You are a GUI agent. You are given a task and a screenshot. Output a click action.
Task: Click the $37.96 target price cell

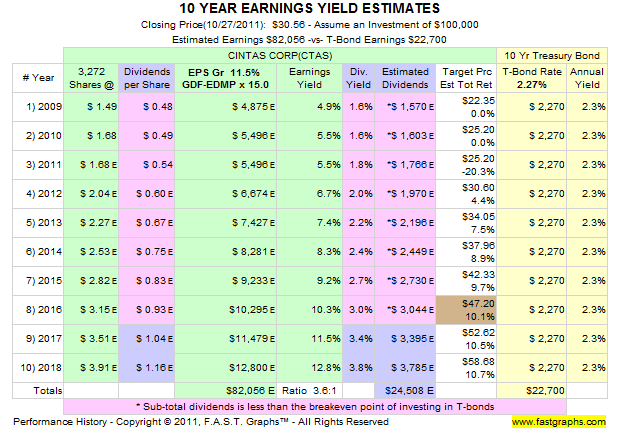point(466,252)
